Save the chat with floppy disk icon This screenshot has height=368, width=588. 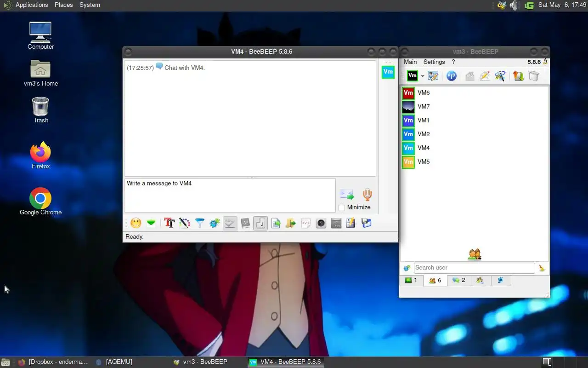[366, 223]
